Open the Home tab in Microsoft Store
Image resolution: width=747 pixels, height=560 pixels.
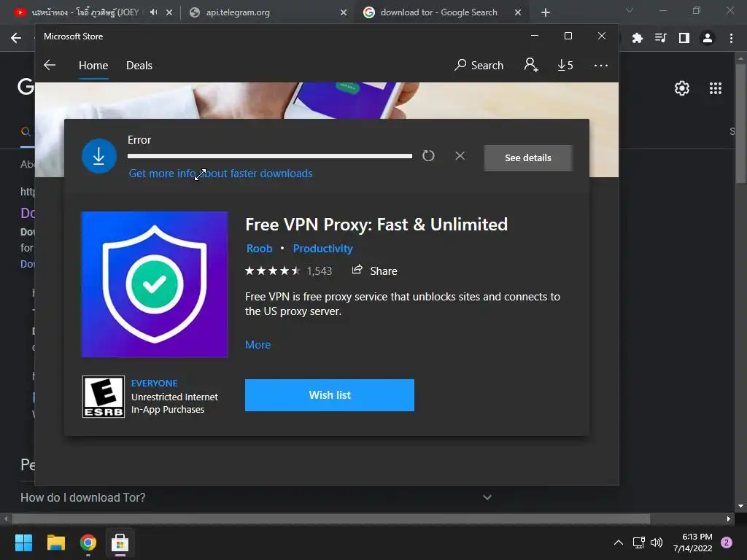coord(93,65)
